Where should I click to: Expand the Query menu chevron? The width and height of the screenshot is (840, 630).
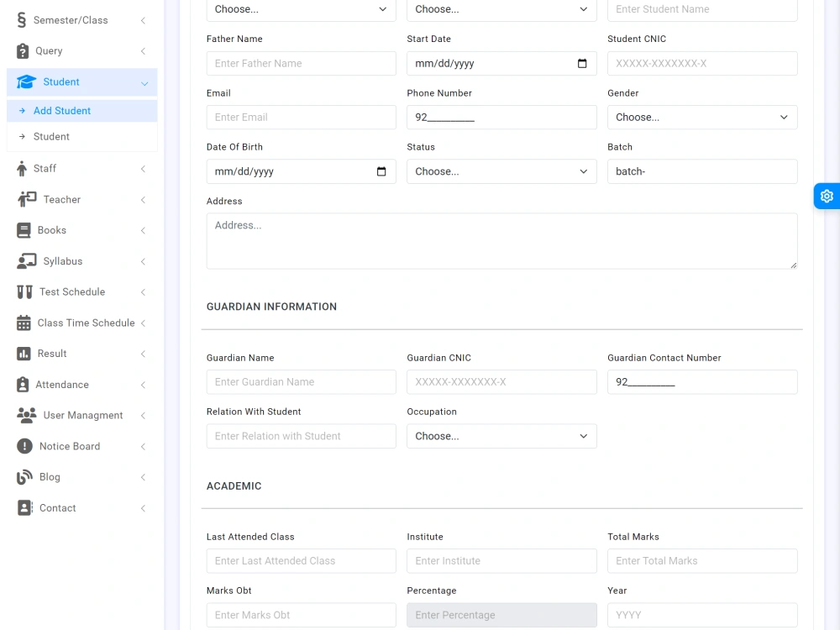(x=143, y=51)
